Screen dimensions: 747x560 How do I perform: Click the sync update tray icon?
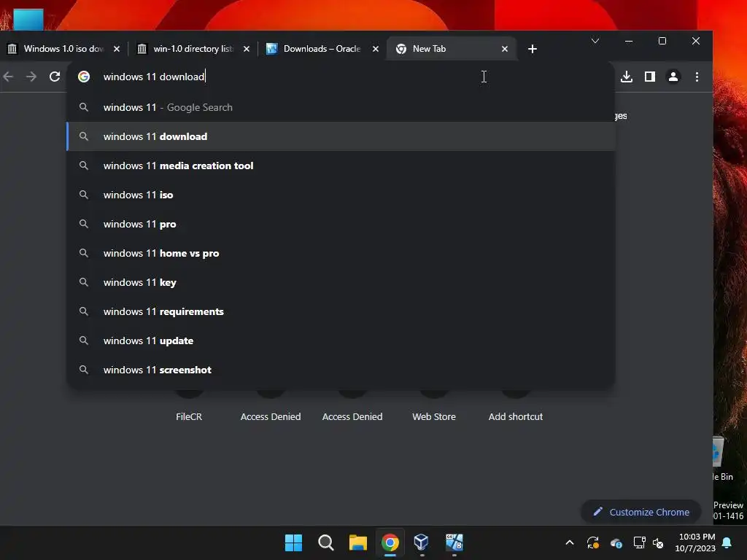point(592,542)
